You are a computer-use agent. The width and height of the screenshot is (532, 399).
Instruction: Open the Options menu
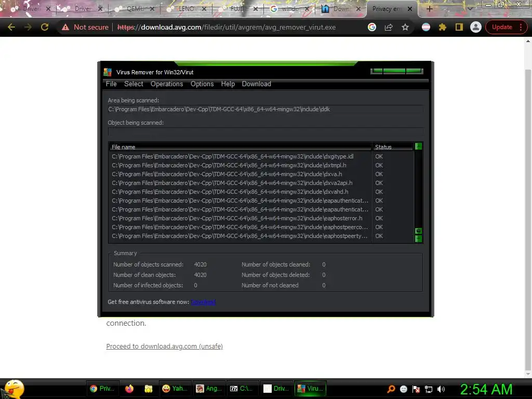(202, 84)
